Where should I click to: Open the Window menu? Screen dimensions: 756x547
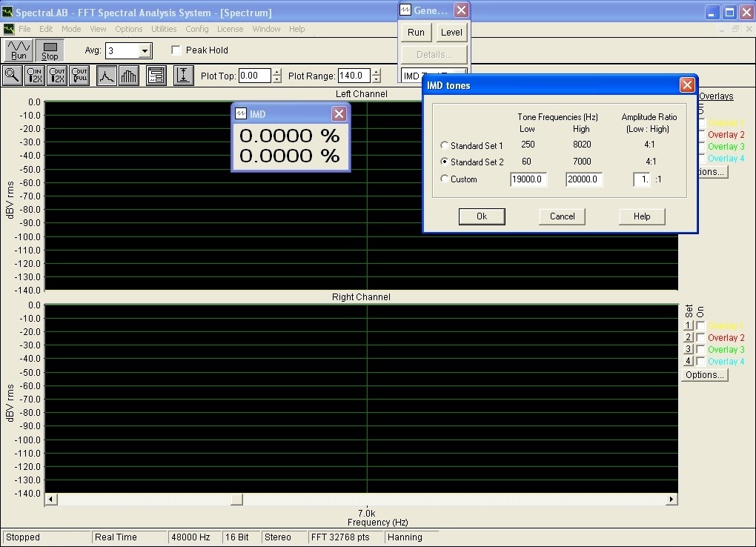[266, 29]
